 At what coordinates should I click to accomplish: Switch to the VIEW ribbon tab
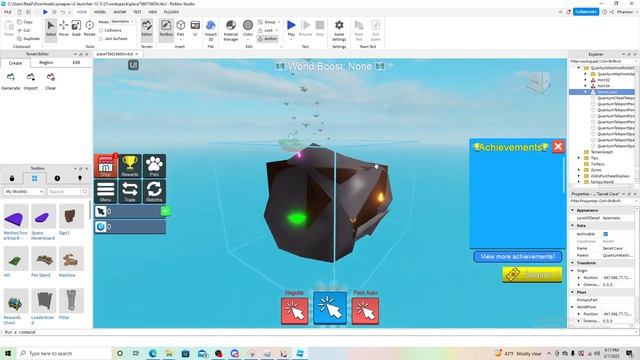click(153, 12)
